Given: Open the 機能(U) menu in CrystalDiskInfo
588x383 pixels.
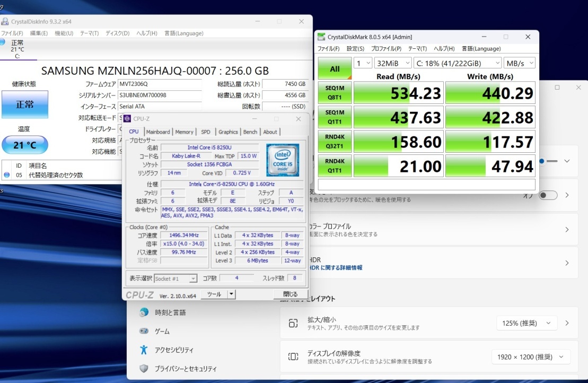Looking at the screenshot, I should (x=64, y=33).
